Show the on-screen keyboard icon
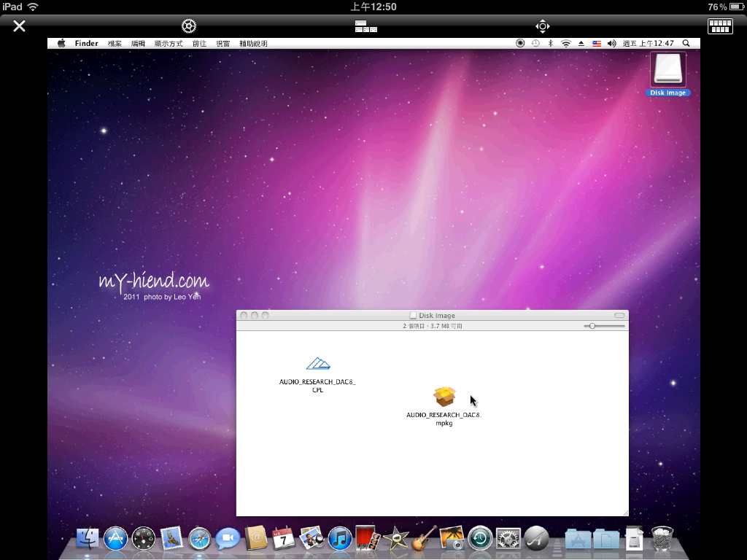 click(720, 26)
